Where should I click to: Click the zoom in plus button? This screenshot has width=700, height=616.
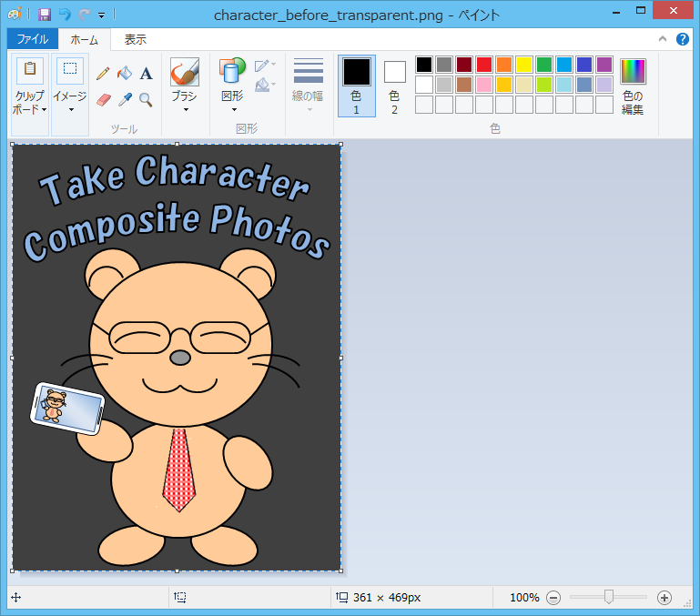point(664,598)
